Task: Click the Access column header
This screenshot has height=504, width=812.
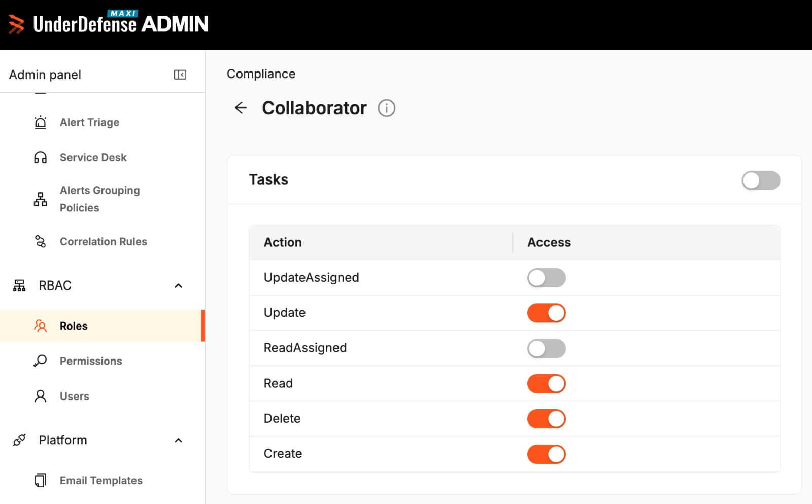Action: pyautogui.click(x=549, y=242)
